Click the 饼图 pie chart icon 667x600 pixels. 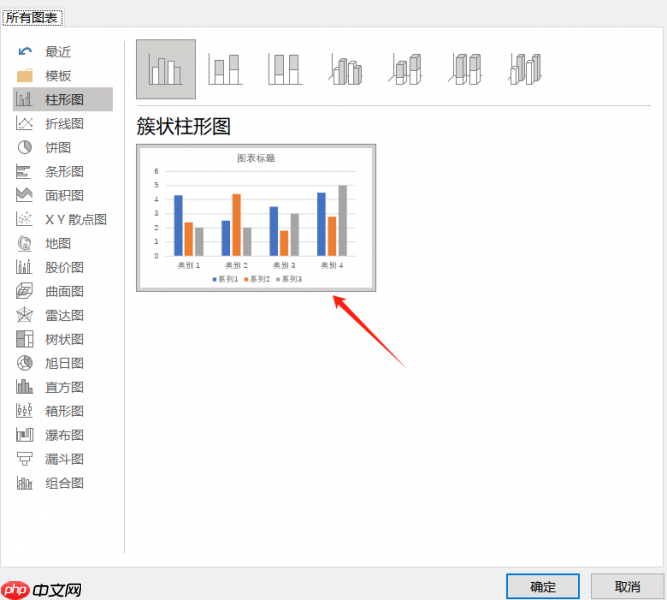[25, 147]
